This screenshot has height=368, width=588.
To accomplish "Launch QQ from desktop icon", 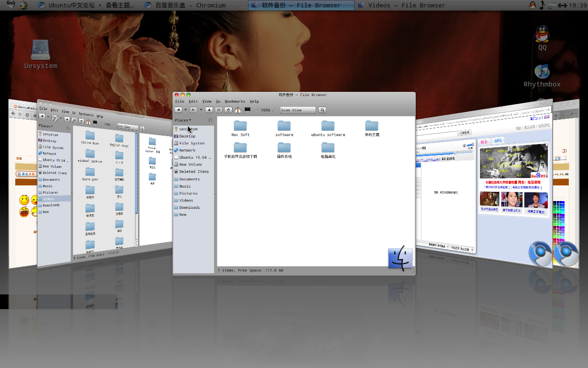I will point(543,38).
